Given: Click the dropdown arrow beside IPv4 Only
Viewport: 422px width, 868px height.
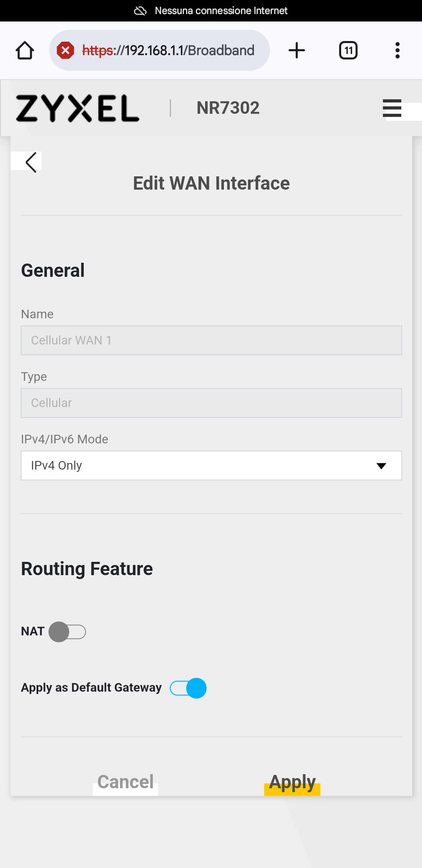Looking at the screenshot, I should tap(381, 466).
